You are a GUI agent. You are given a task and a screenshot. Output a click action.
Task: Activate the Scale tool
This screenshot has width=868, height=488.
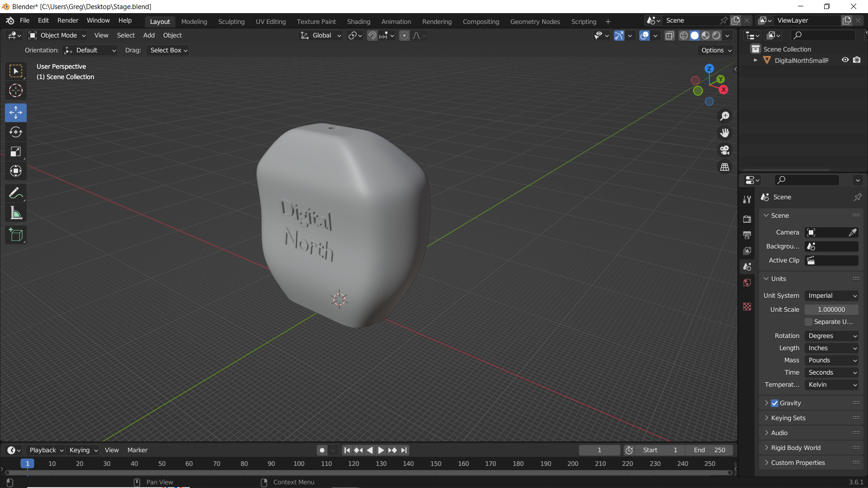point(16,151)
